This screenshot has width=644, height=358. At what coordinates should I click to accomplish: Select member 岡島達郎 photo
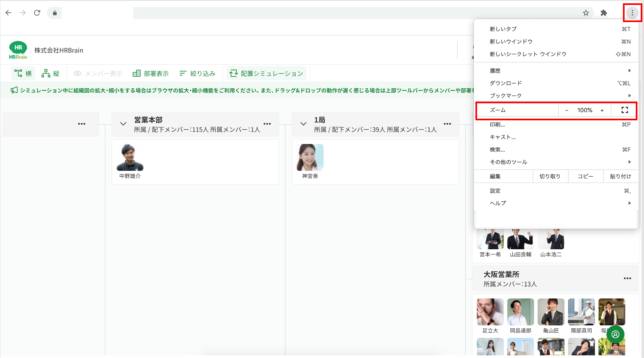point(521,312)
